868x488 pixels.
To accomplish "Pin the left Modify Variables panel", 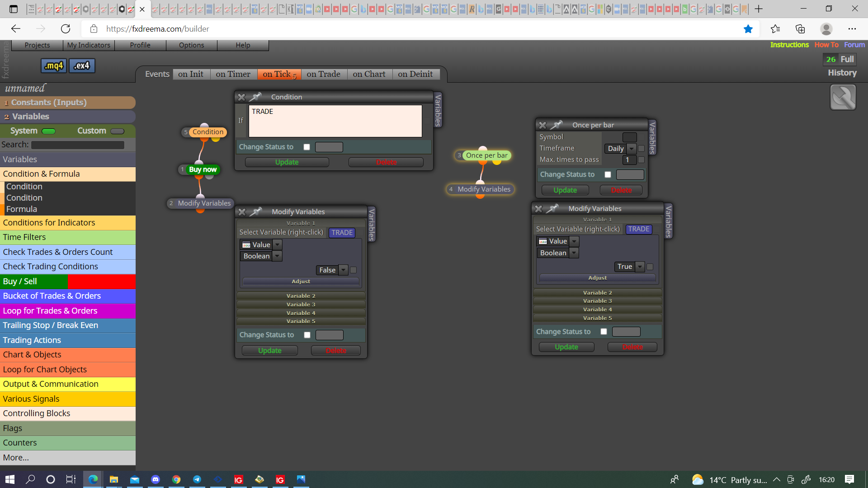I will (256, 211).
